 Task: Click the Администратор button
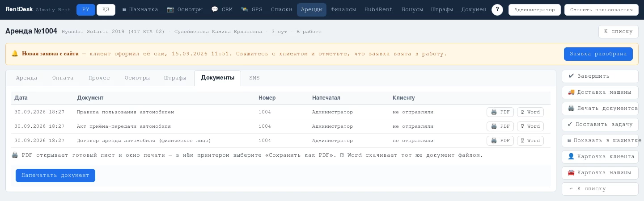tap(534, 10)
